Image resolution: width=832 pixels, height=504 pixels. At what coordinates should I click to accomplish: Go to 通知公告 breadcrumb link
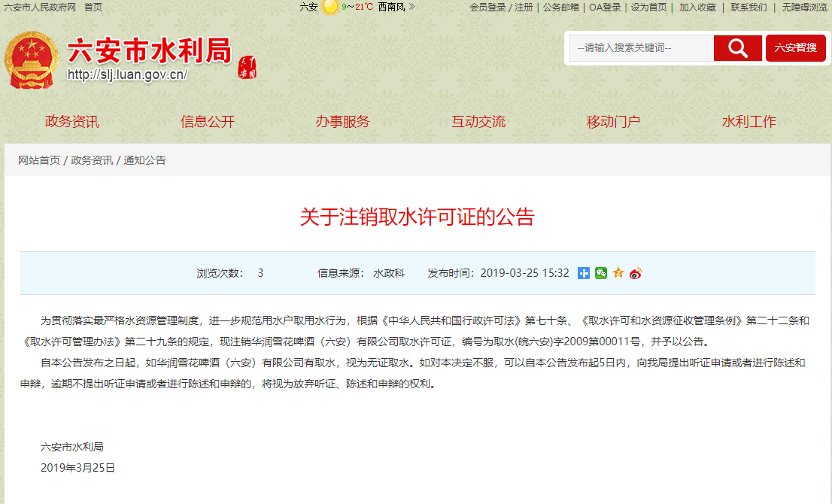click(144, 160)
